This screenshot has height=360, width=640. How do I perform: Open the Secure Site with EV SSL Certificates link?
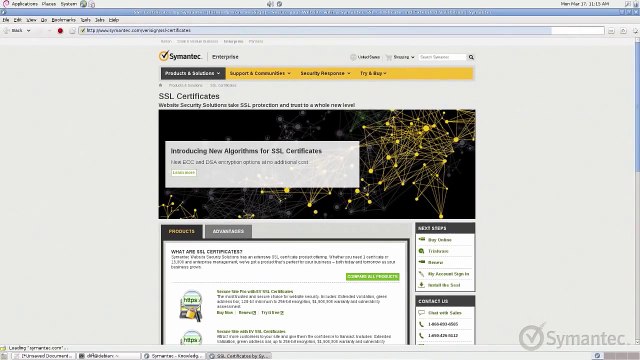[251, 331]
